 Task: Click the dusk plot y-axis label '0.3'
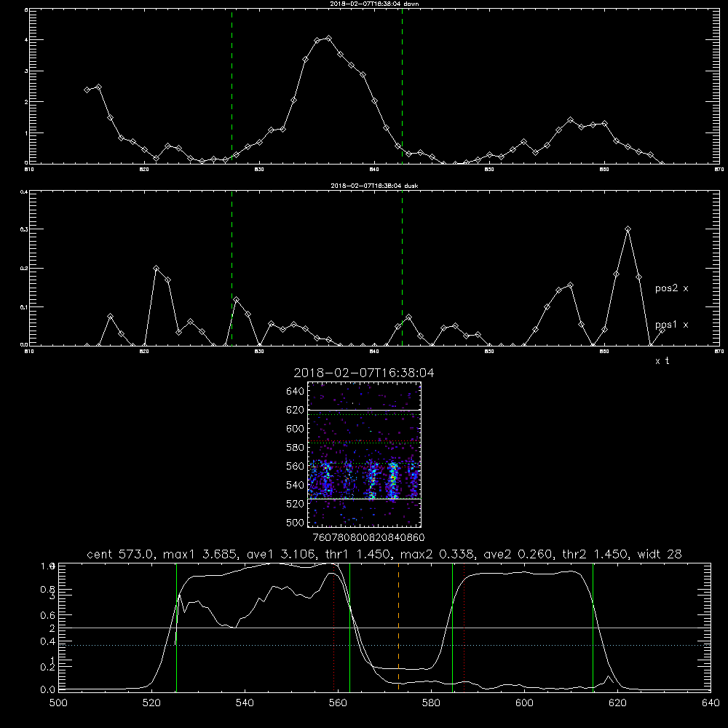(x=24, y=229)
